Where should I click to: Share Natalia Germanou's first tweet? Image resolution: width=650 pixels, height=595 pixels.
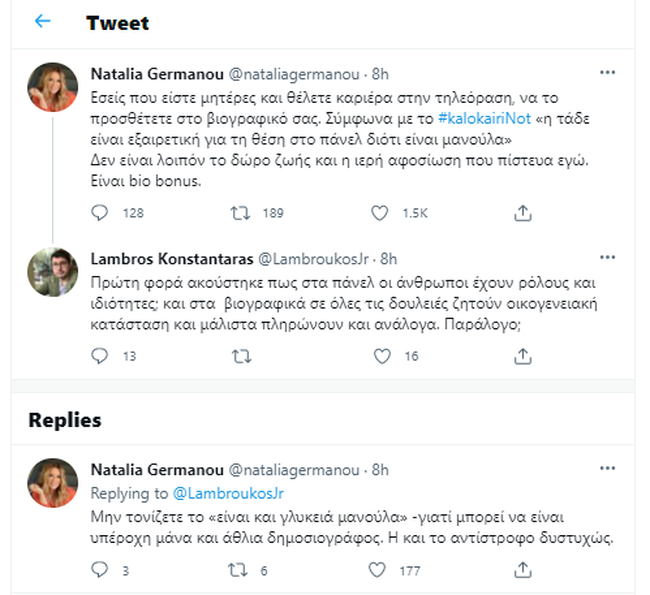(522, 213)
